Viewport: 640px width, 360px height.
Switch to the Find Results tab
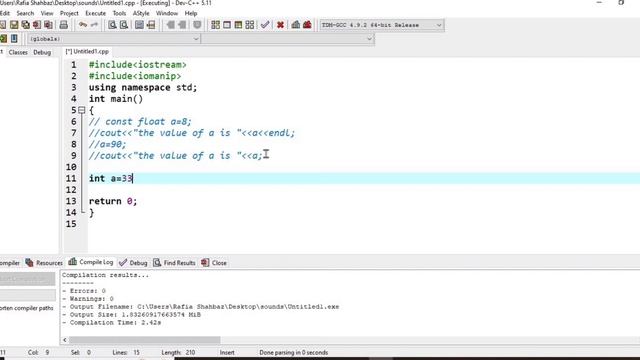[x=174, y=263]
